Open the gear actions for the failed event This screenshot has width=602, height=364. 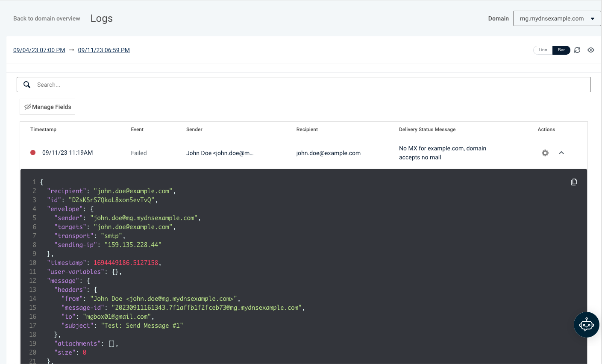point(545,153)
